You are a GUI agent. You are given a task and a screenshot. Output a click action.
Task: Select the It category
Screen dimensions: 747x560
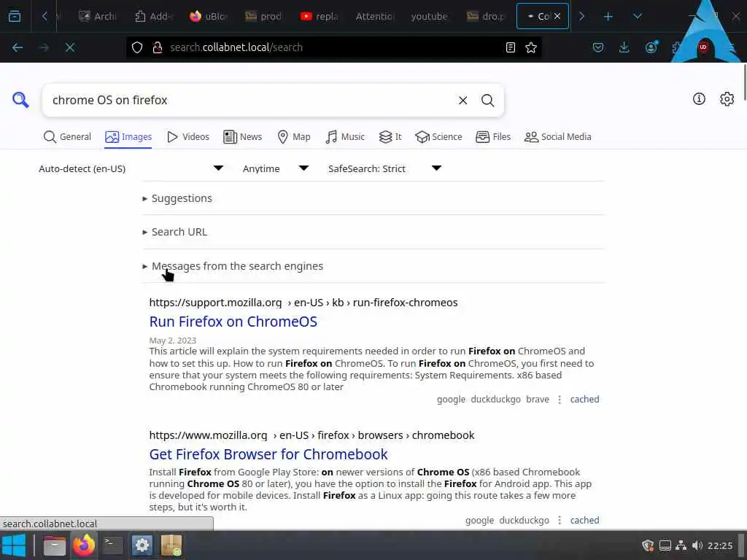[390, 137]
